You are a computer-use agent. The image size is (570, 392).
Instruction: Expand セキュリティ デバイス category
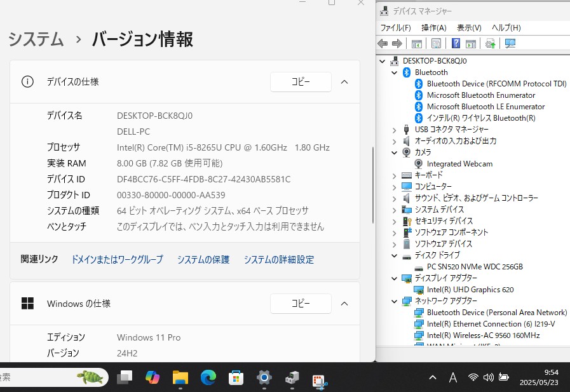tap(394, 221)
